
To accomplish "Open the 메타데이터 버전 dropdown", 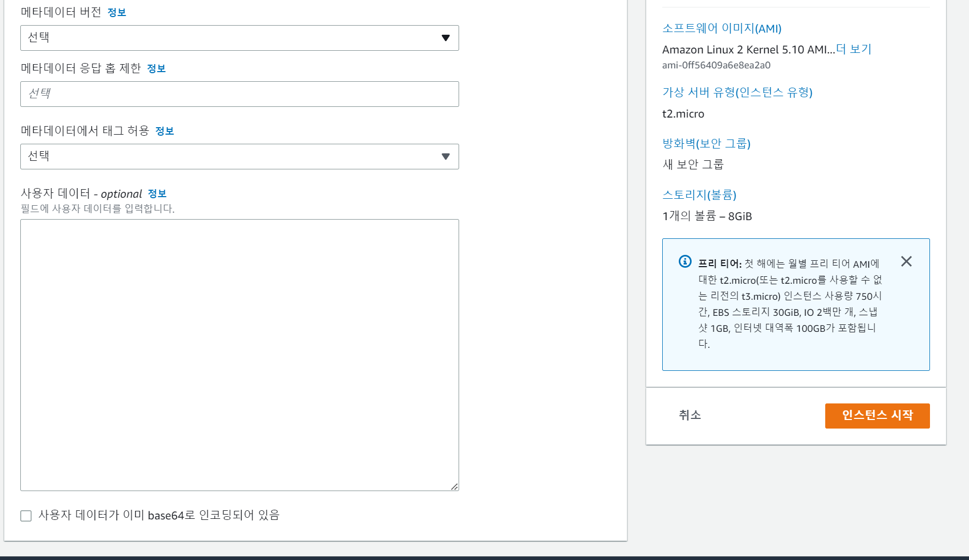I will click(239, 38).
